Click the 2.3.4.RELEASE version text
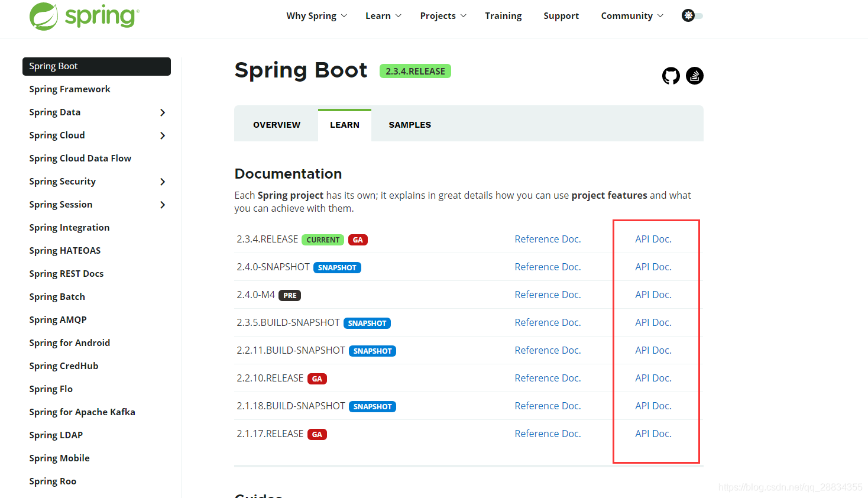868x498 pixels. pos(267,239)
